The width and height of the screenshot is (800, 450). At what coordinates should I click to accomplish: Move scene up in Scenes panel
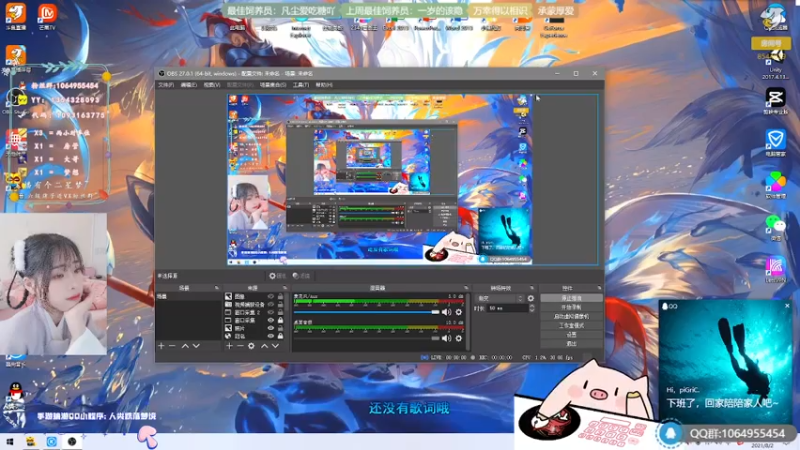pos(185,346)
